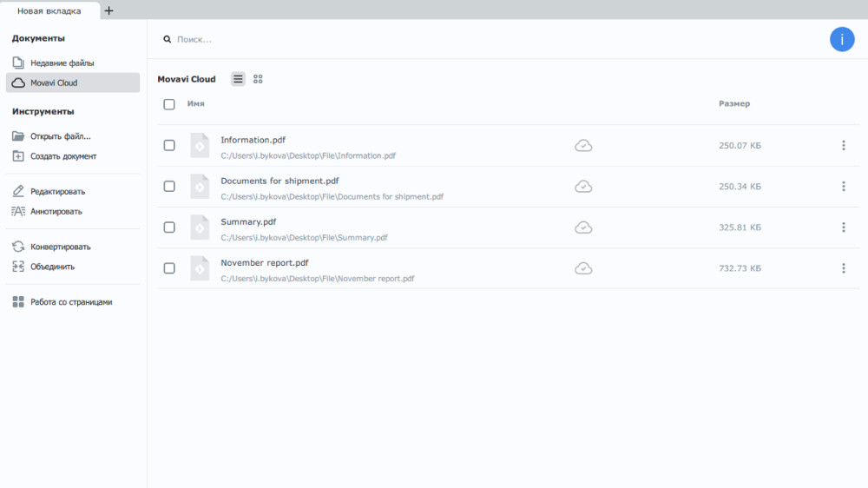Click Открыть файл… tool
Screen dimensions: 868x488
click(x=73, y=136)
